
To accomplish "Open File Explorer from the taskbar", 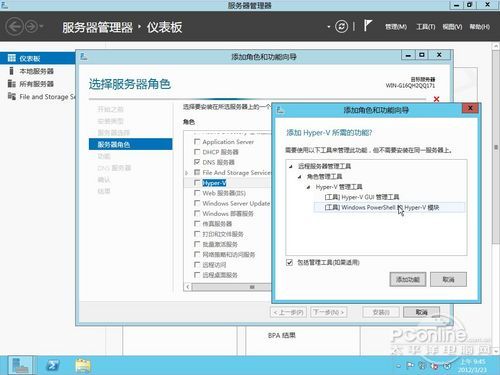I will tap(83, 365).
